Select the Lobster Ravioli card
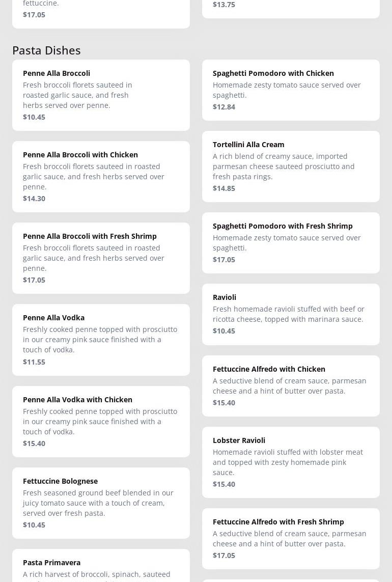This screenshot has height=582, width=392. (291, 462)
